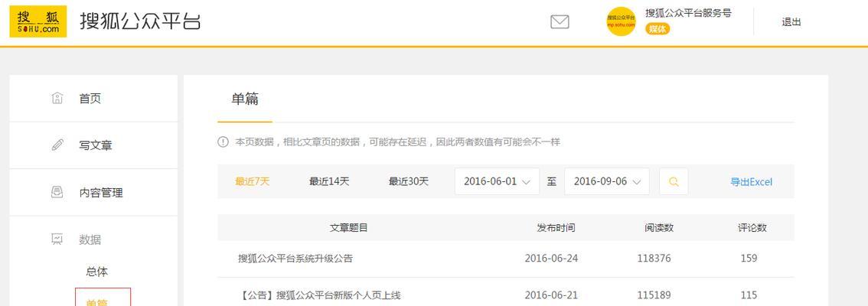Click the 发布时间 column header
The width and height of the screenshot is (868, 306).
click(556, 227)
